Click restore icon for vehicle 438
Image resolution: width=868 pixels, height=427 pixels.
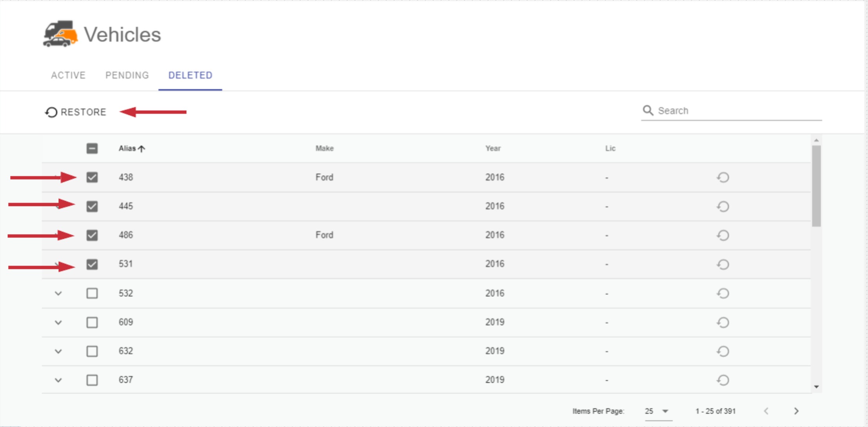pyautogui.click(x=723, y=178)
